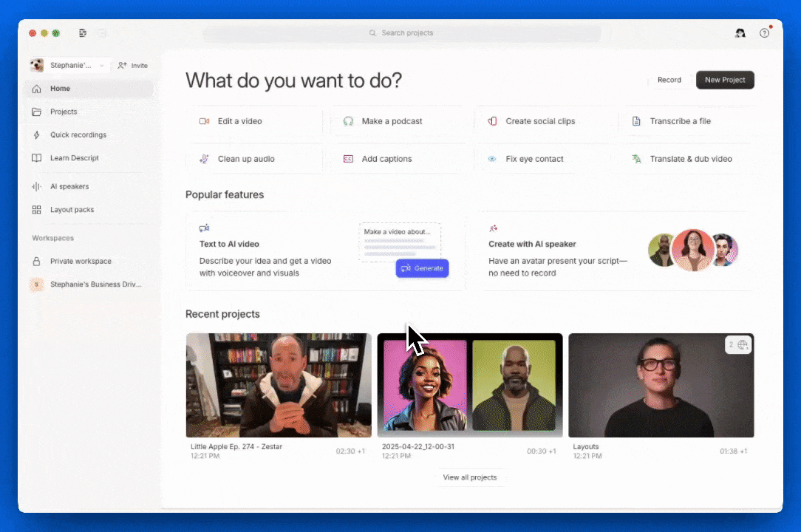Click the '2025-04-22_12-00-31' project title
Viewport: 801px width, 532px height.
click(418, 446)
